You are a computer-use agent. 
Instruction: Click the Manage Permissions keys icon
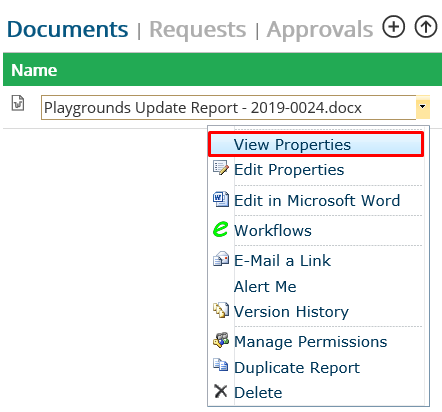pos(221,340)
